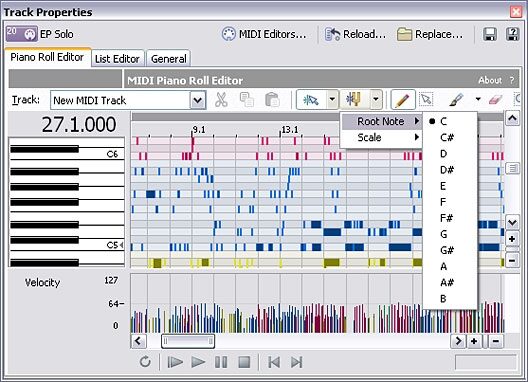Select root note C#
528x382 pixels.
450,137
